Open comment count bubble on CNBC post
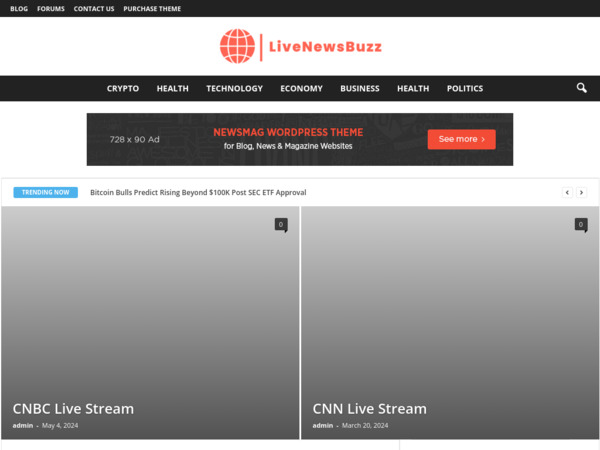 point(281,225)
